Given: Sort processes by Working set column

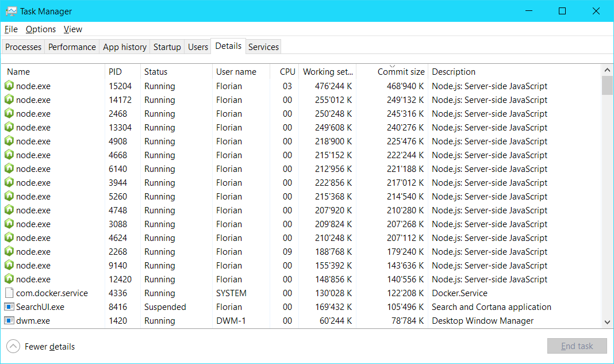Looking at the screenshot, I should (327, 72).
